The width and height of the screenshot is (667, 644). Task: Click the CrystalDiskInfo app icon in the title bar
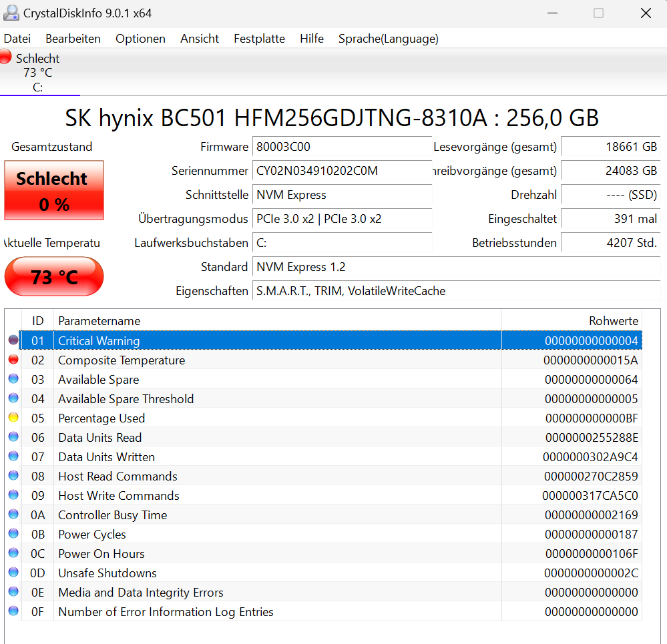click(11, 13)
